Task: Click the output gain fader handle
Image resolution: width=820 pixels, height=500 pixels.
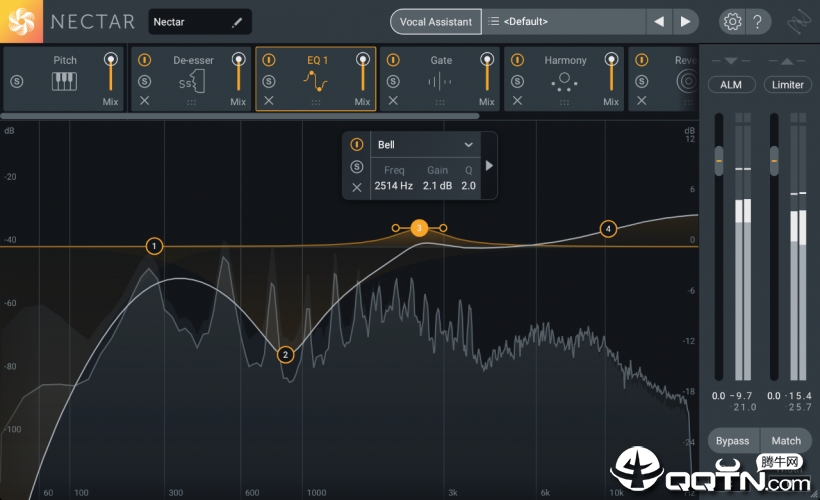Action: click(x=775, y=161)
